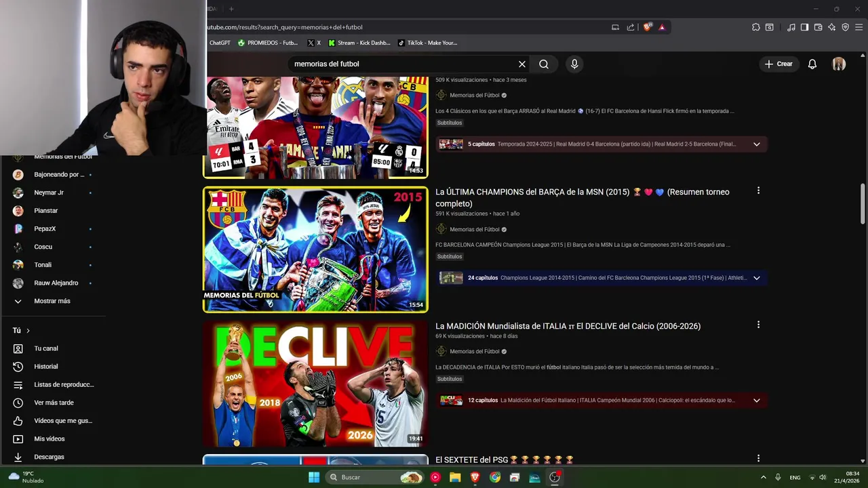Click the install app icon in address bar

[615, 27]
